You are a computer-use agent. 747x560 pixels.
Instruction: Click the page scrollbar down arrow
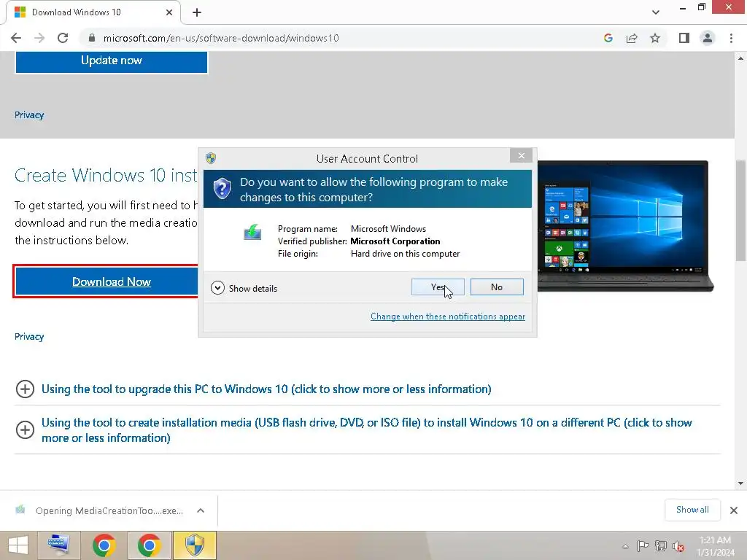click(x=741, y=483)
